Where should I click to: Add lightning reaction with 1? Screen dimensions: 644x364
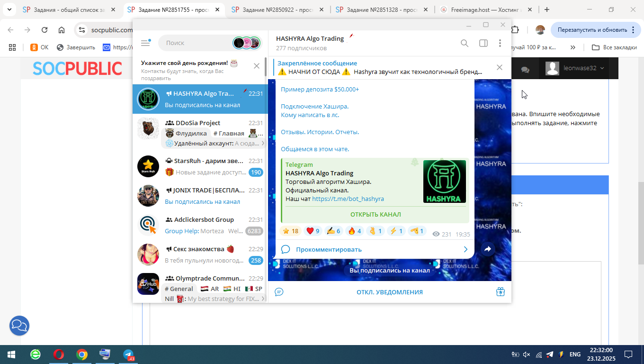396,231
